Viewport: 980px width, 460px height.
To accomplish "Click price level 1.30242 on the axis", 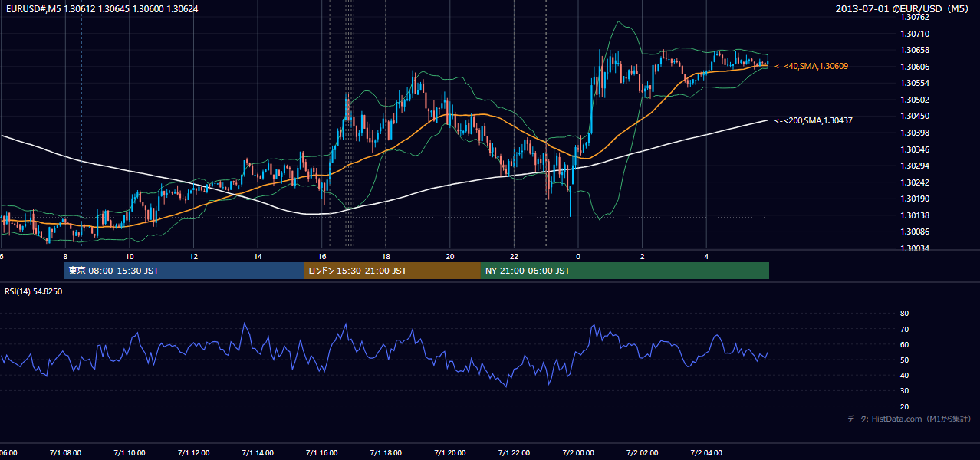I will 914,182.
